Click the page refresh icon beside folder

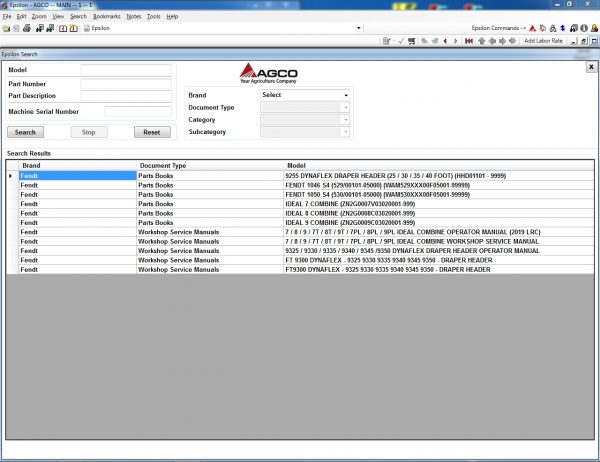(x=16, y=28)
